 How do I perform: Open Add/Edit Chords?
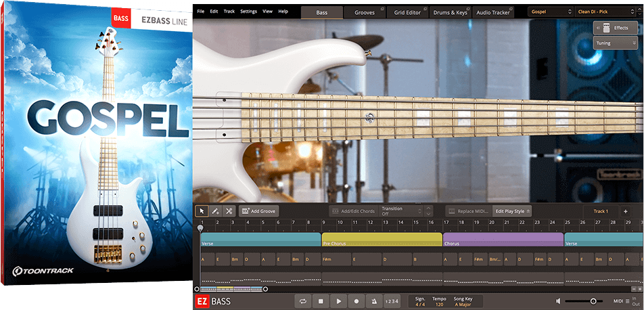(354, 211)
